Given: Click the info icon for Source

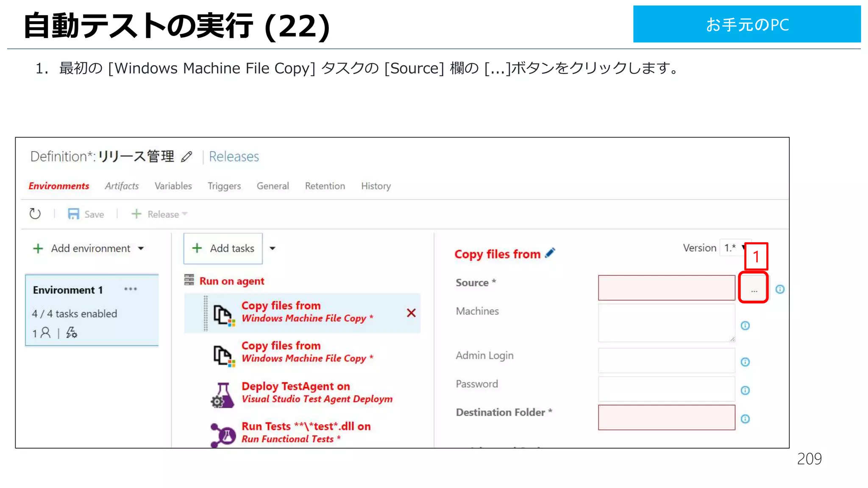Looking at the screenshot, I should (780, 289).
